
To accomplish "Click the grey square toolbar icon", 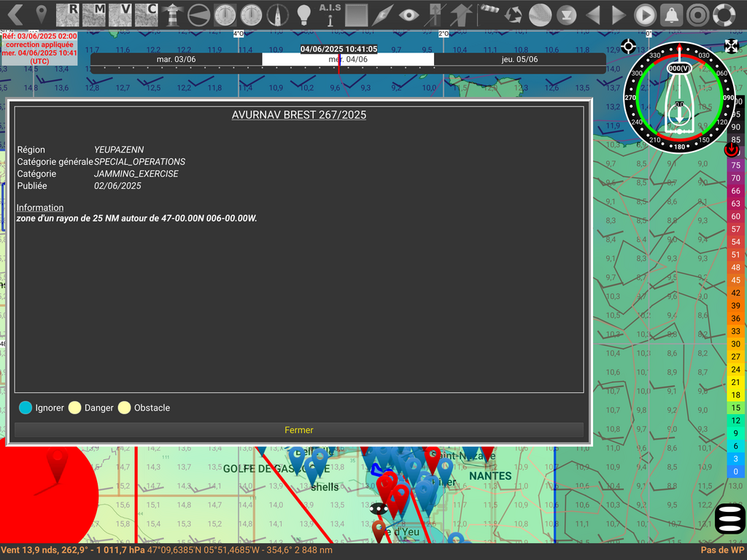I will point(356,15).
